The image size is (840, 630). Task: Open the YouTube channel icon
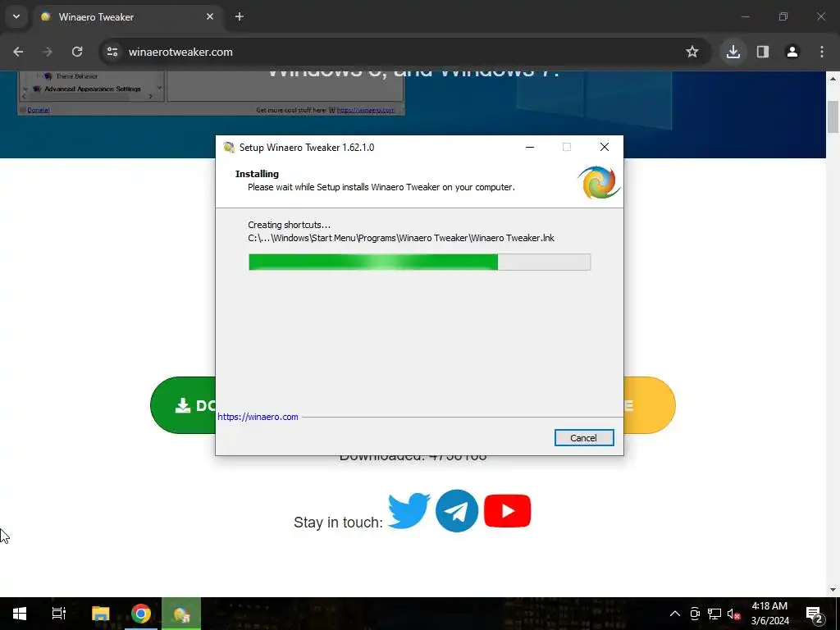pos(507,510)
